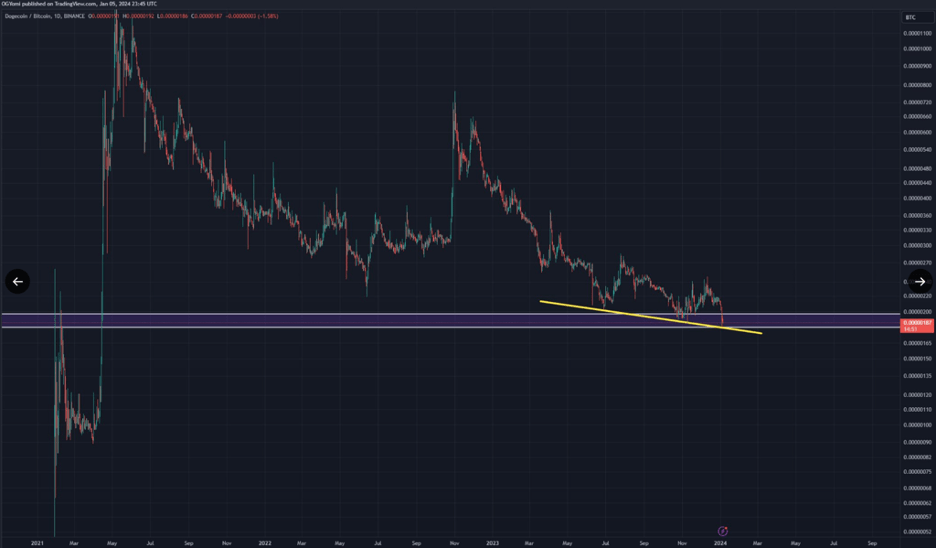936x548 pixels.
Task: Click the 0.00000600 price axis label
Action: click(917, 133)
